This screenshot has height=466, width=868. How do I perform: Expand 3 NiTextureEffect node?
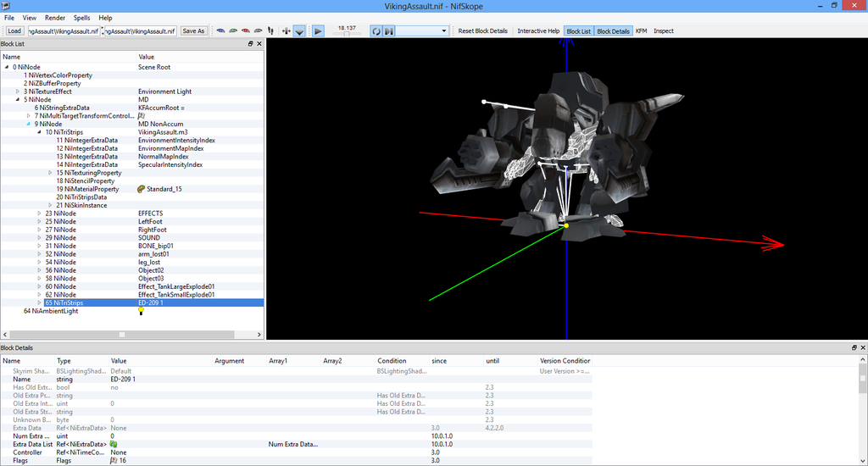[18, 92]
